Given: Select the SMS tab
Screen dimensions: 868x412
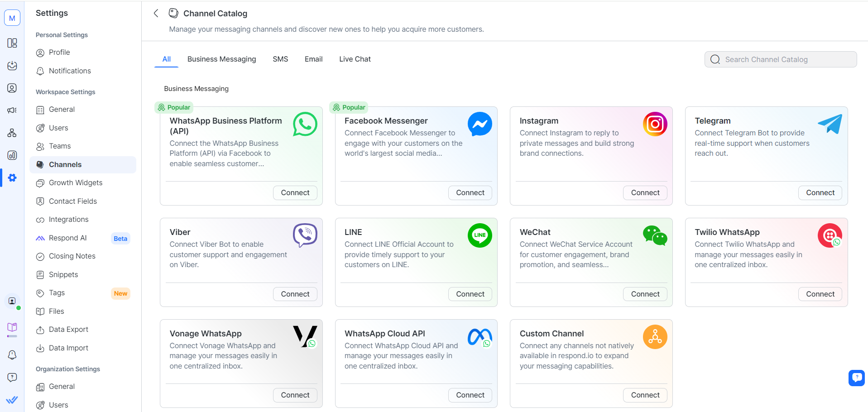Looking at the screenshot, I should click(280, 59).
